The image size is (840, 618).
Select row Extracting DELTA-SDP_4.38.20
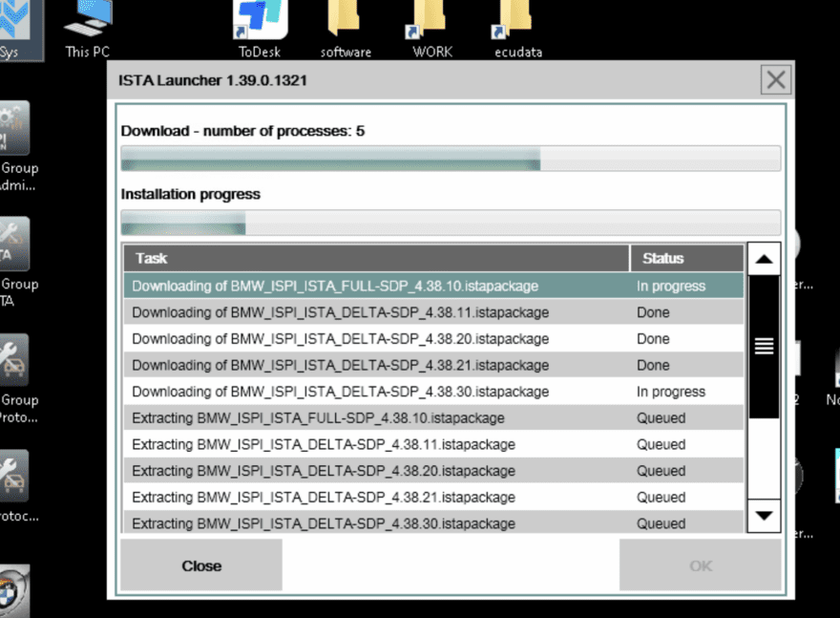434,471
